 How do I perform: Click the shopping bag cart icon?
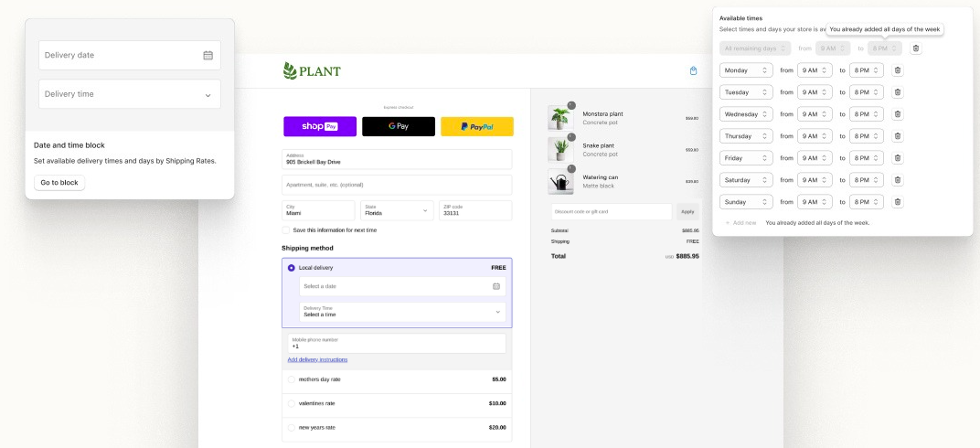pyautogui.click(x=693, y=70)
